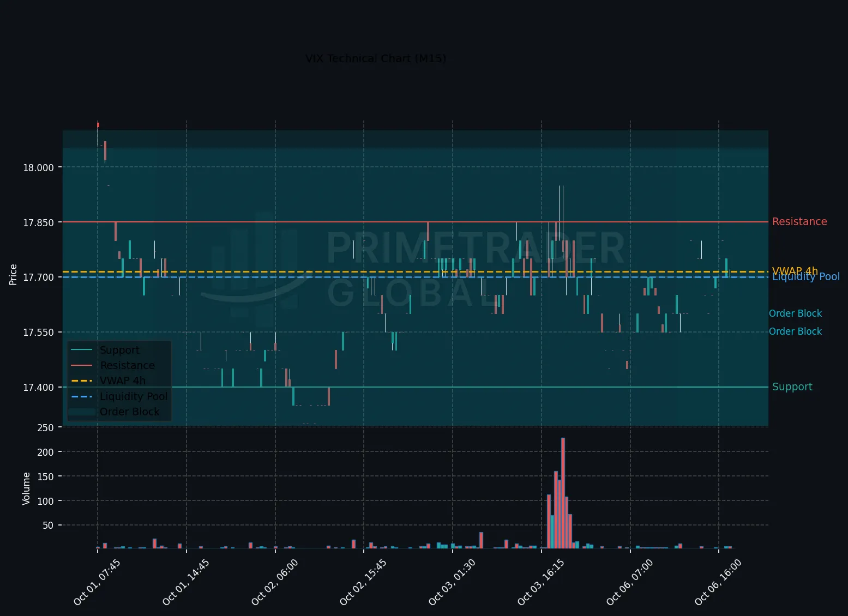
Task: Click the Oct 03, 01:30 time label
Action: point(452,582)
